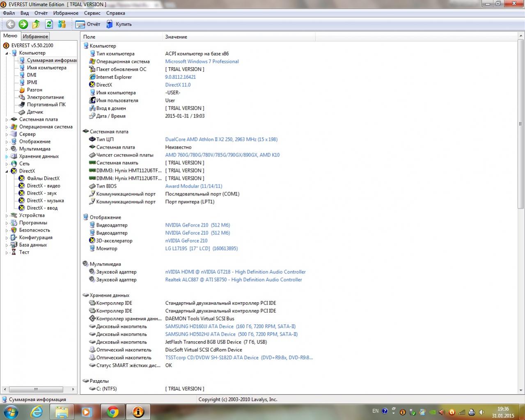This screenshot has height=420, width=525.
Task: Select Имя компьютера tree item
Action: pos(46,68)
